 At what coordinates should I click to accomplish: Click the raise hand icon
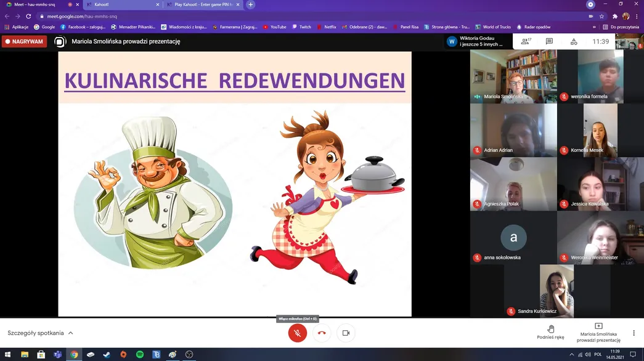pos(551,328)
